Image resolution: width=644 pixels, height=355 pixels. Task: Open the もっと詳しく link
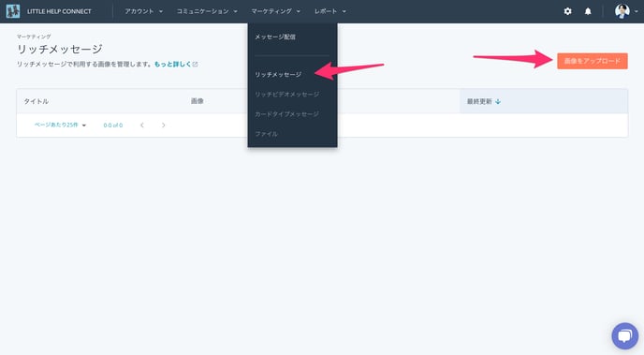point(172,64)
